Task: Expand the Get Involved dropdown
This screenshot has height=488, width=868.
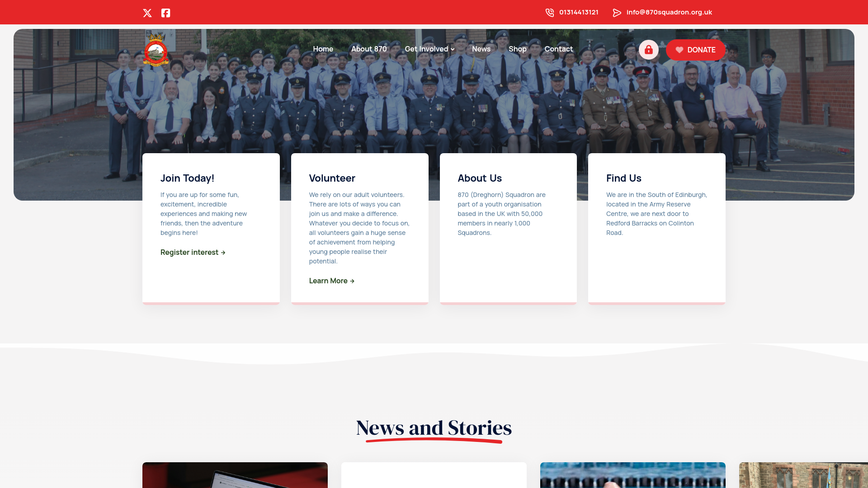Action: click(x=429, y=49)
